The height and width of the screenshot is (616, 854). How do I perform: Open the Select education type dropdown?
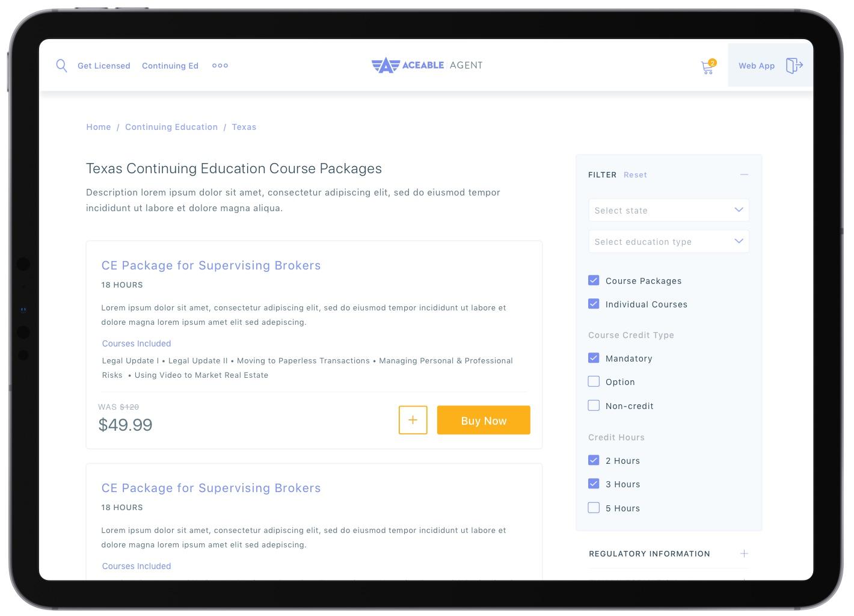pos(668,241)
